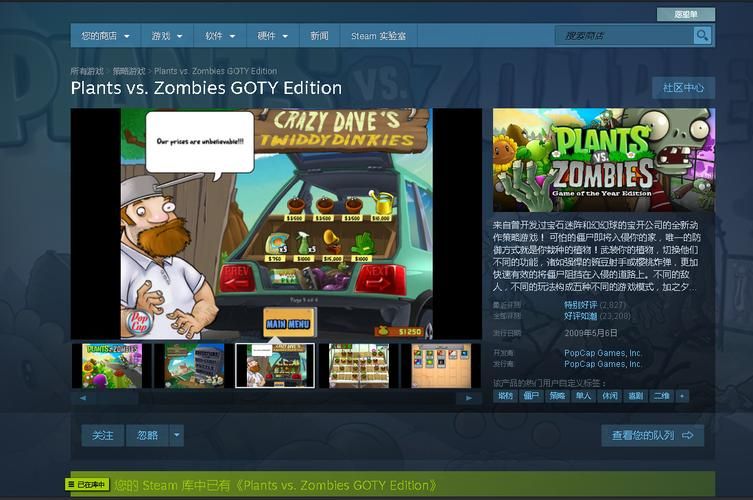Select the last almanac grid thumbnail
Image resolution: width=753 pixels, height=500 pixels.
tap(441, 366)
